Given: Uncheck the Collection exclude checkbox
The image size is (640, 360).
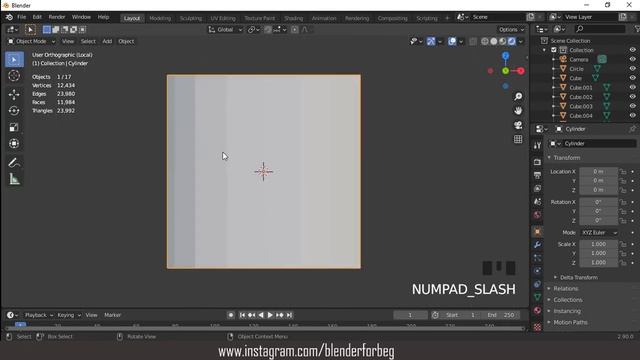Looking at the screenshot, I should click(x=554, y=50).
